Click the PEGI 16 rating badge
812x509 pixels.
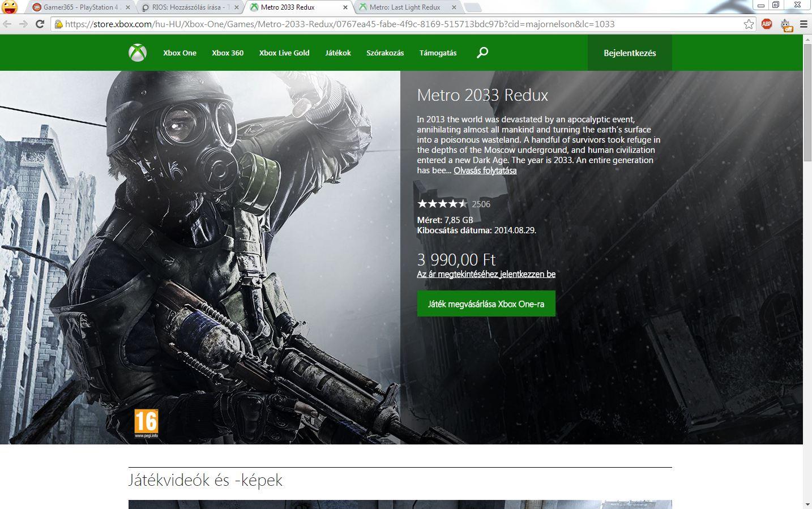146,424
